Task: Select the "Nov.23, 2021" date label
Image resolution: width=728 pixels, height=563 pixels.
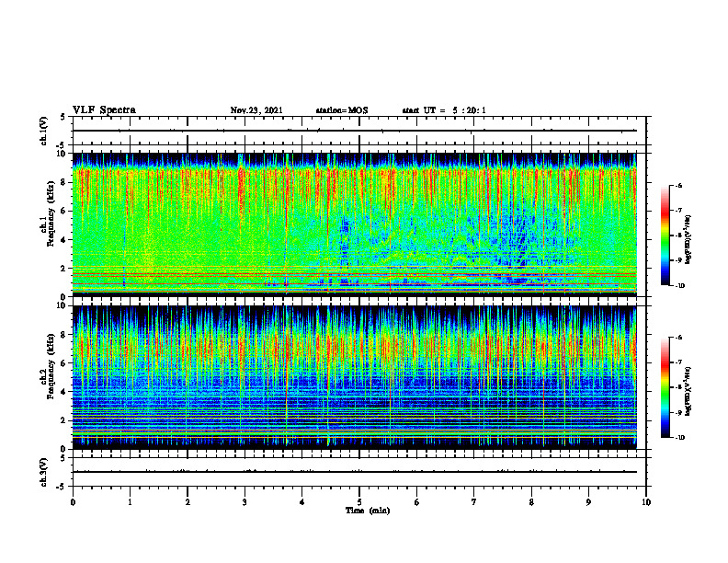Action: [256, 110]
